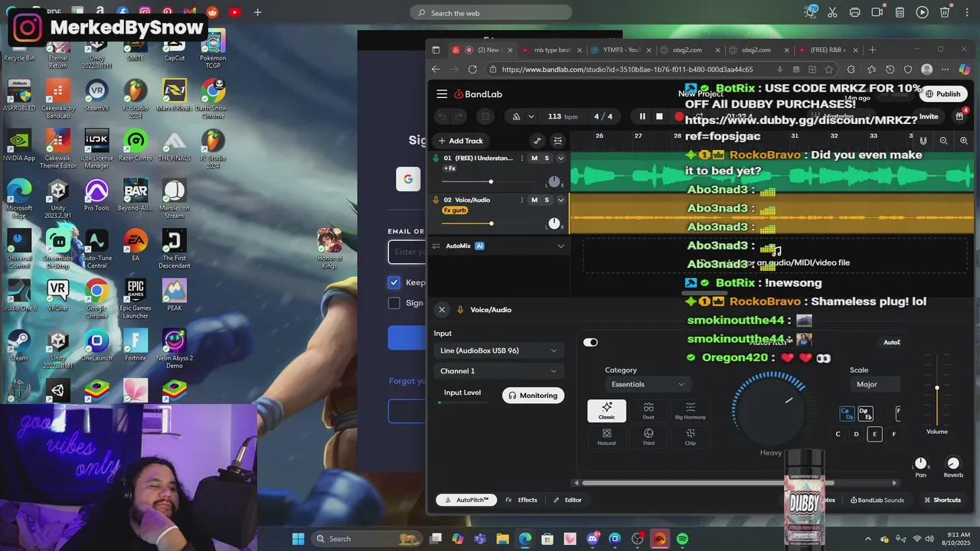Click the Fx gurb effects badge
980x551 pixels.
tap(455, 210)
